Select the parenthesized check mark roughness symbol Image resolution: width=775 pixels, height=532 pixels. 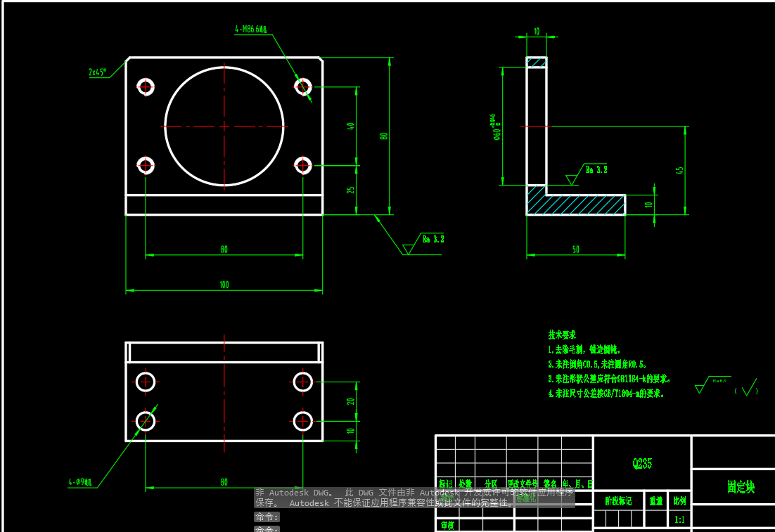coord(746,387)
